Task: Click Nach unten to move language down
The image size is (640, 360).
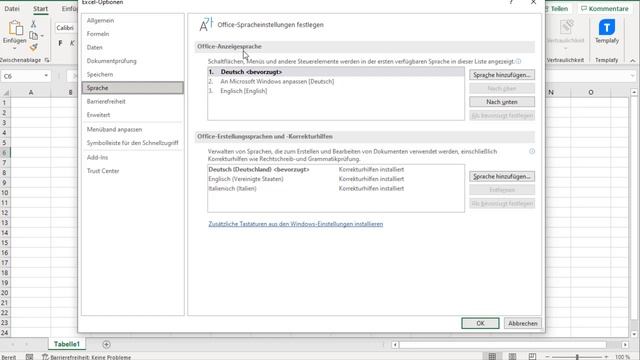Action: point(502,102)
